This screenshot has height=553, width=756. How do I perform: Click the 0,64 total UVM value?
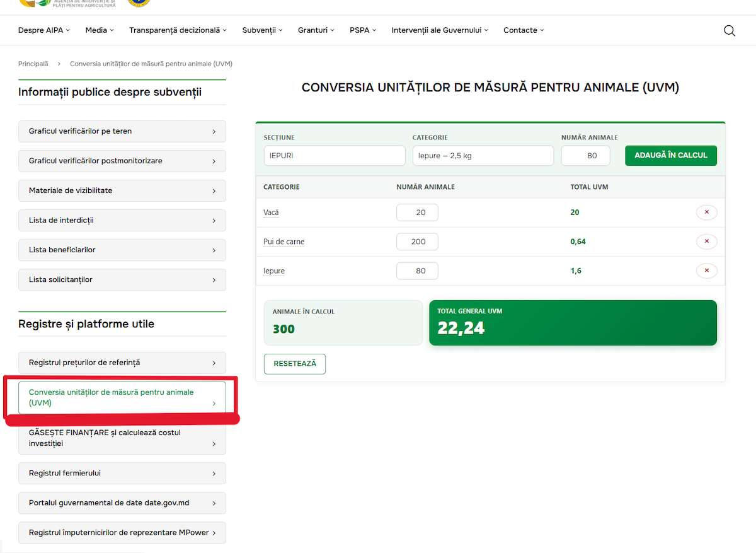[x=578, y=242]
